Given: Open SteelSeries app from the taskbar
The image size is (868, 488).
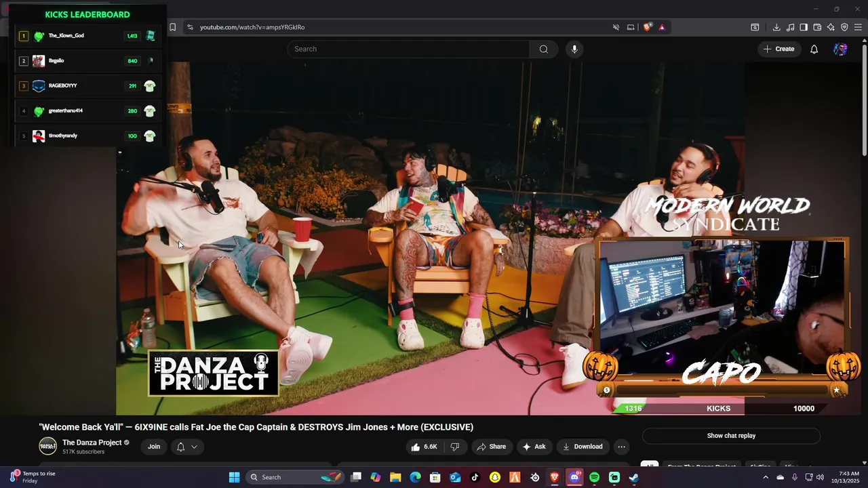Looking at the screenshot, I should (535, 477).
